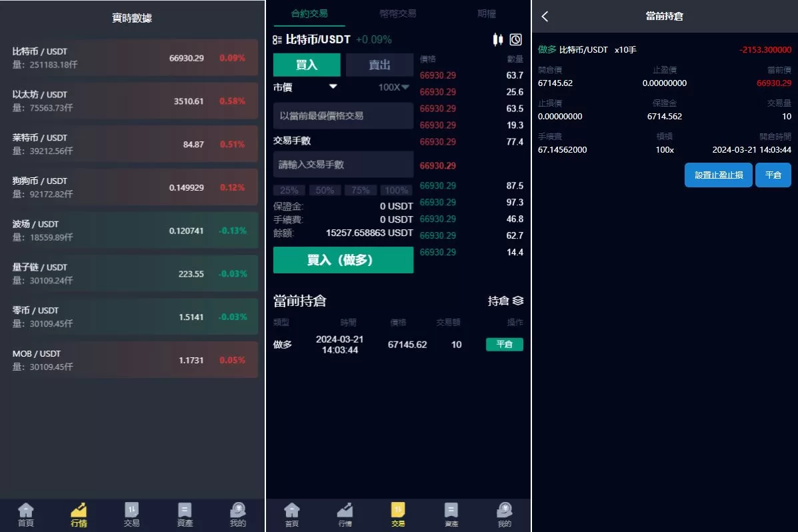798x532 pixels.
Task: Open 零币 / USDT market row
Action: click(132, 317)
